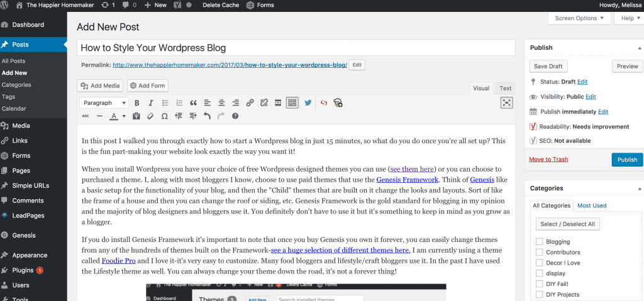
Task: Align text right
Action: pos(236,103)
